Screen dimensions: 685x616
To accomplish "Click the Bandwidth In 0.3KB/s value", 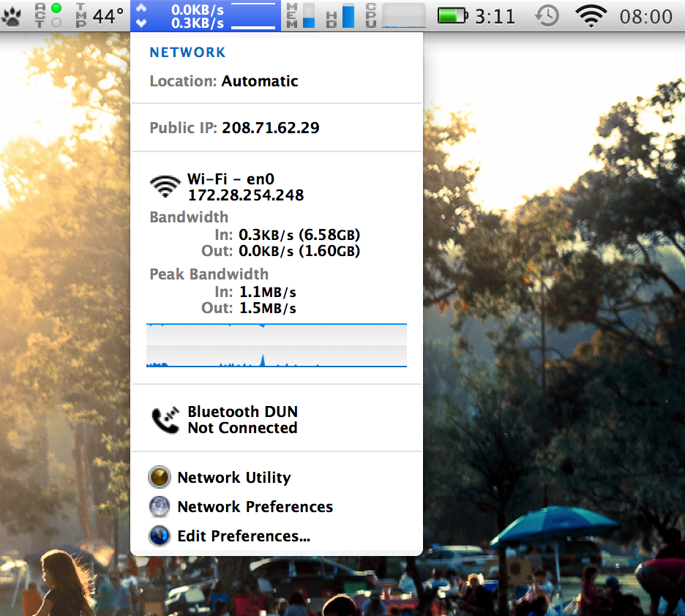I will pyautogui.click(x=299, y=235).
